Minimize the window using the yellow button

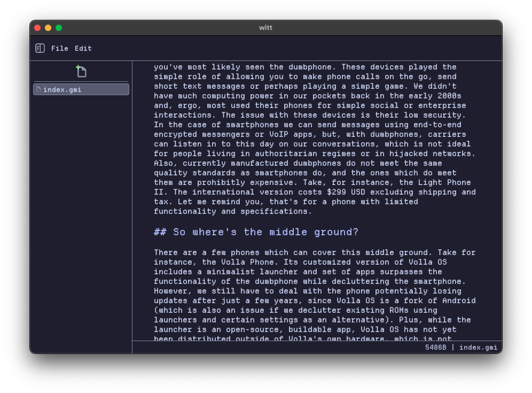pyautogui.click(x=48, y=28)
